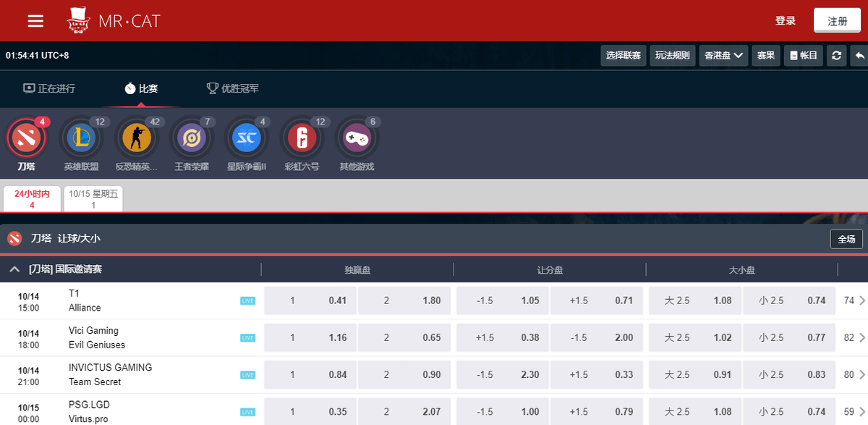This screenshot has width=868, height=425.
Task: Click the team name Team Secret
Action: pos(95,382)
